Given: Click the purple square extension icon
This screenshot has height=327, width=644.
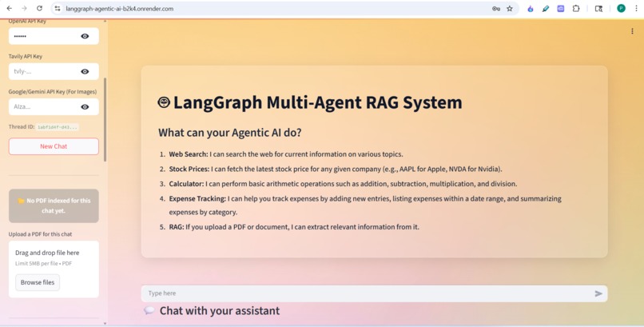Looking at the screenshot, I should pos(561,8).
